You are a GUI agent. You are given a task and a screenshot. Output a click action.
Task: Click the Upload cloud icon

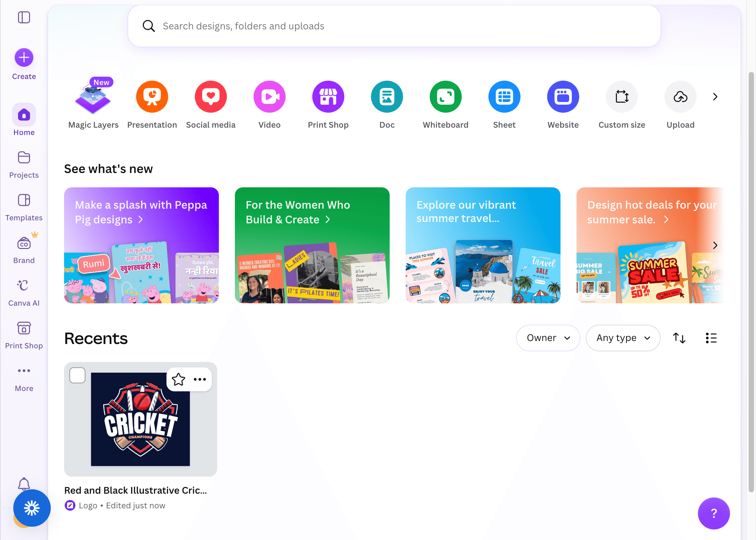pos(681,97)
